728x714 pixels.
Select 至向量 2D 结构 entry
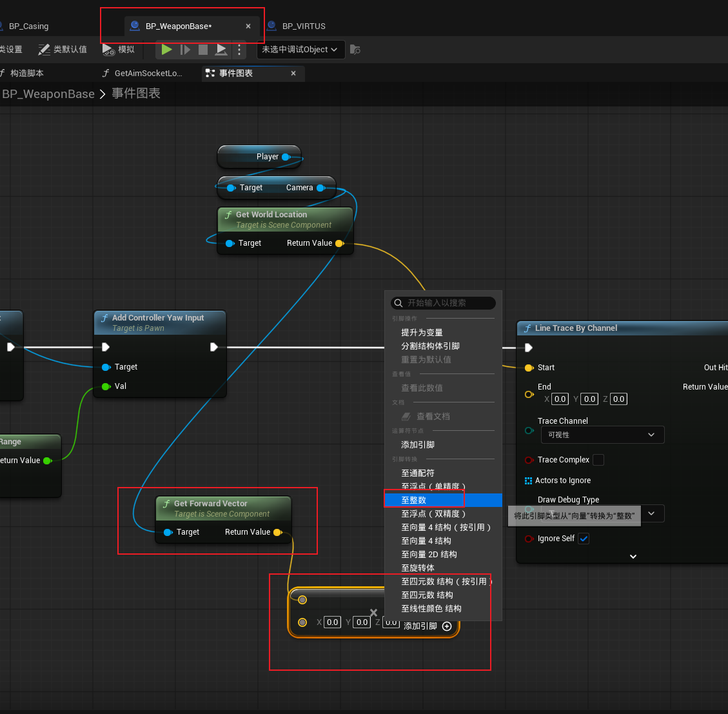pos(429,554)
